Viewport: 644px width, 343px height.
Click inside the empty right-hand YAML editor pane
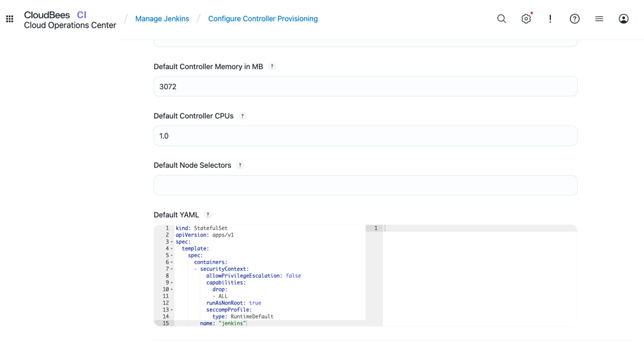coord(480,275)
